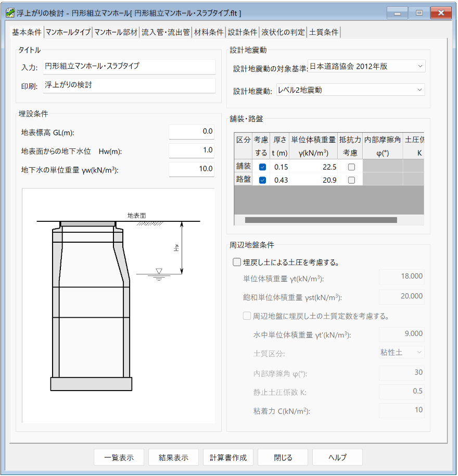Enable 抵抗力考慮 checkbox for 路盤
The image size is (458, 476).
(351, 180)
